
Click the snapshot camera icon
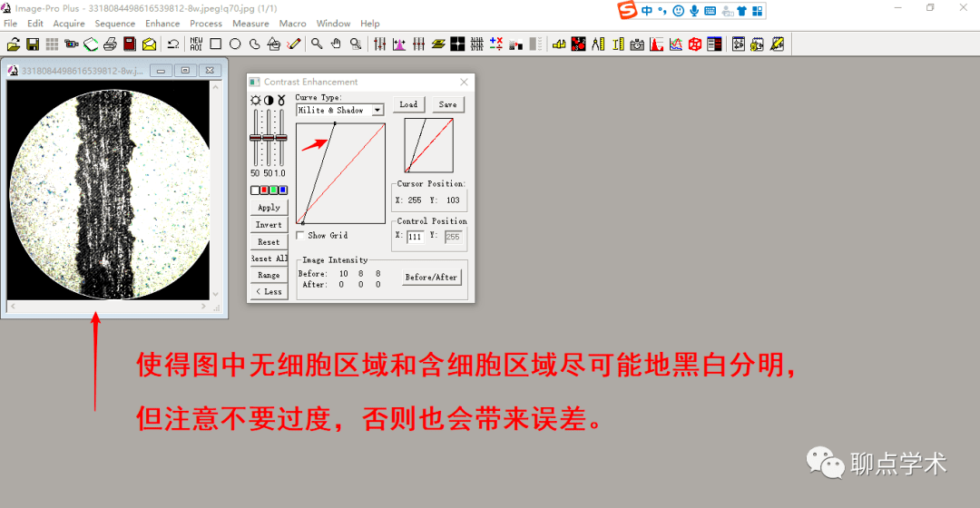tap(637, 44)
